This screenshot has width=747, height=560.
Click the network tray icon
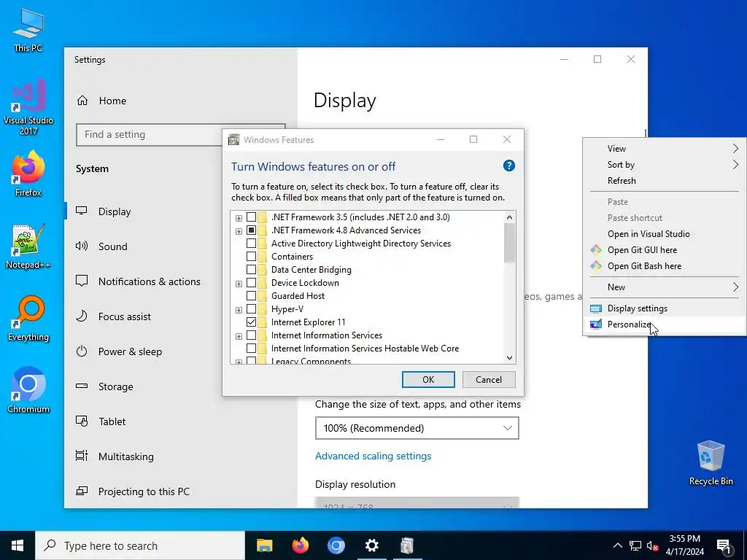(x=635, y=545)
